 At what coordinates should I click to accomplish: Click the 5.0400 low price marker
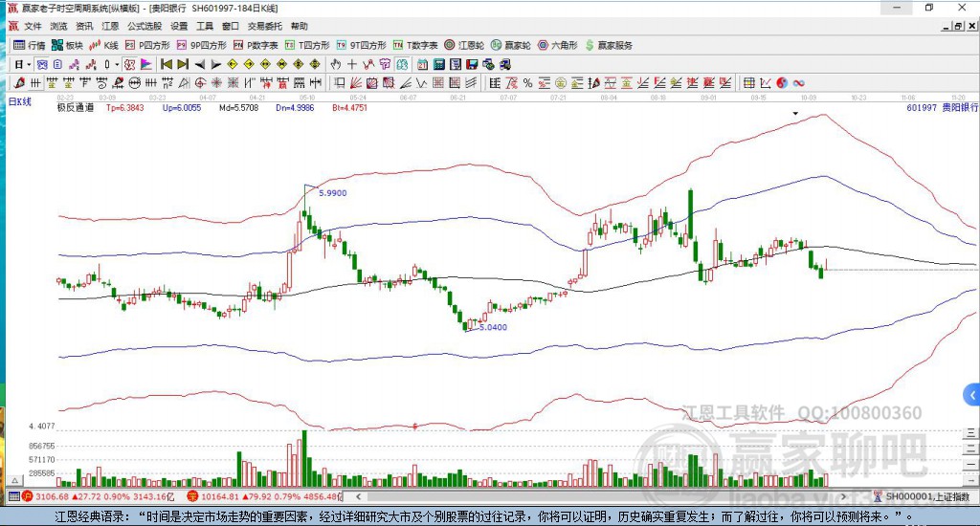493,327
